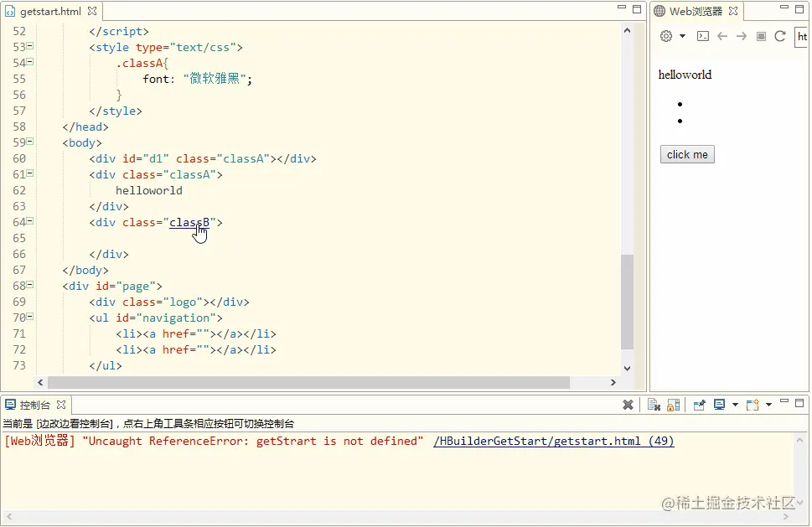Click editor horizontal scroll left arrow
This screenshot has height=527, width=812.
(40, 383)
